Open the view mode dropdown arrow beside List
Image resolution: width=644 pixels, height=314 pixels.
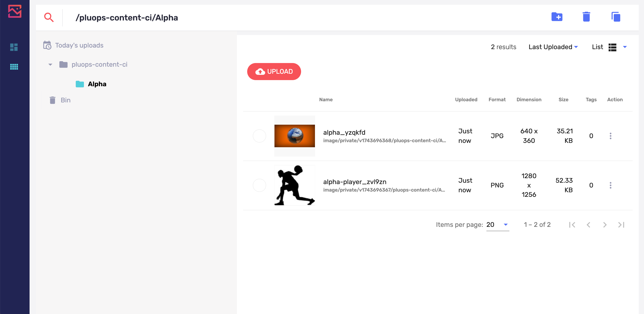click(x=625, y=47)
